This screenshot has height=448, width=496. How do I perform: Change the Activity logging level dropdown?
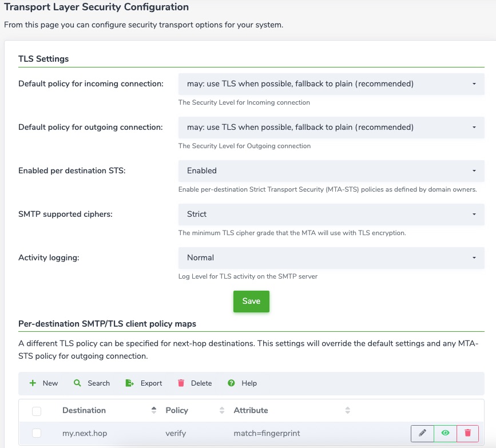coord(331,258)
